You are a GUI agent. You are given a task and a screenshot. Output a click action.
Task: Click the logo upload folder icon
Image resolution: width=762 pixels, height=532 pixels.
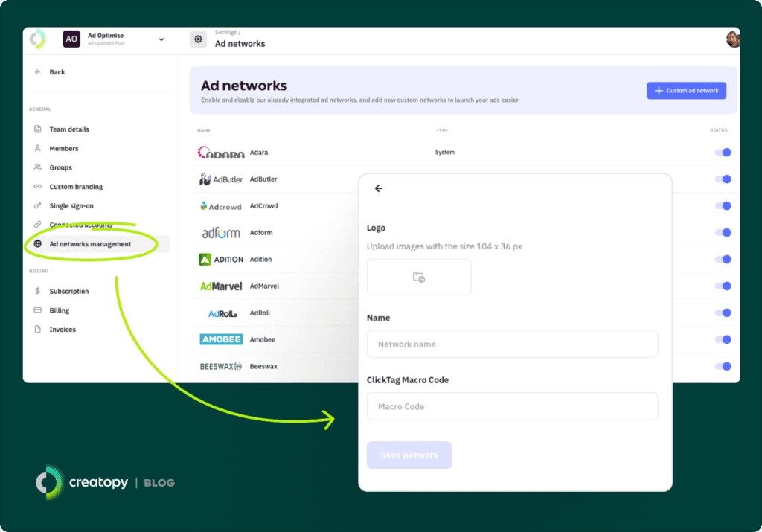(x=419, y=278)
